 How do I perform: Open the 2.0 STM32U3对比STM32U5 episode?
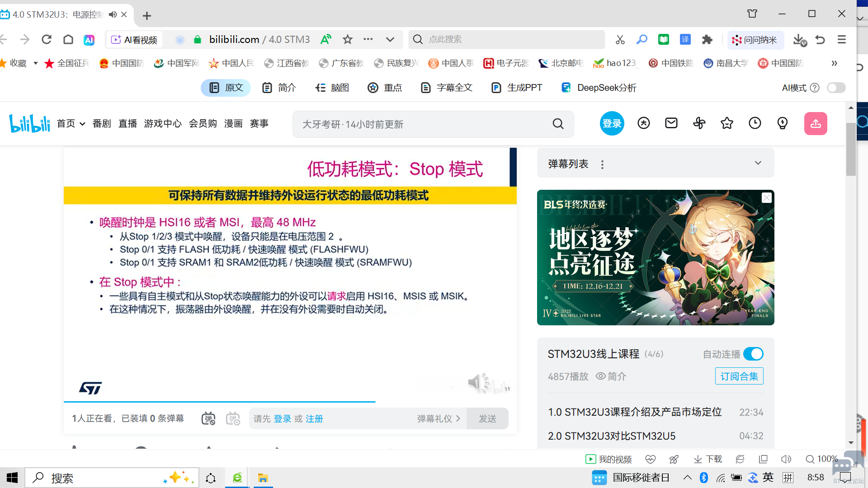pyautogui.click(x=611, y=436)
